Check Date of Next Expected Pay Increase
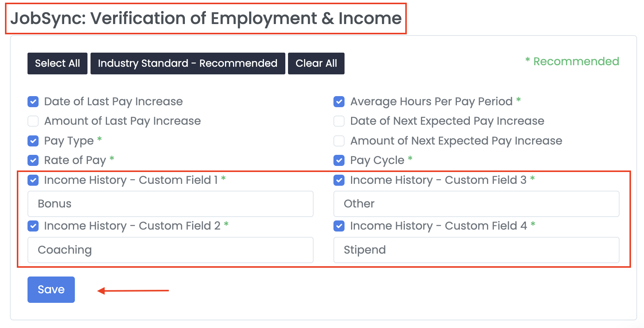 [x=339, y=121]
